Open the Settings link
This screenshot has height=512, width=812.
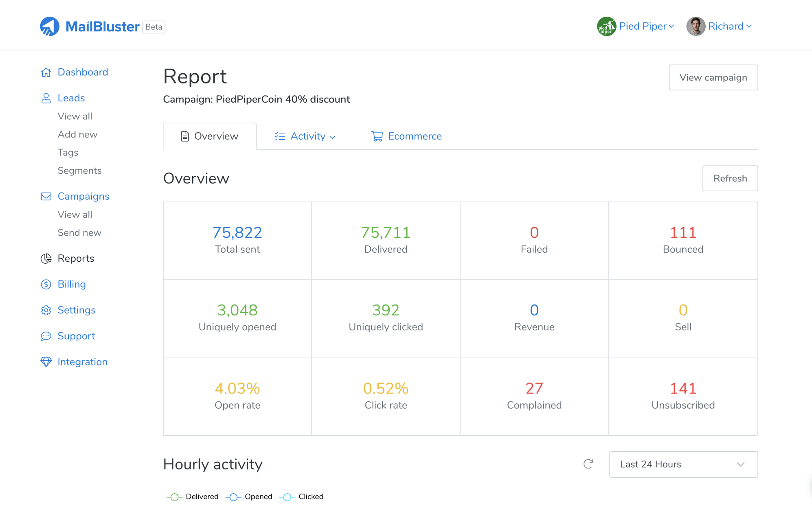point(77,310)
